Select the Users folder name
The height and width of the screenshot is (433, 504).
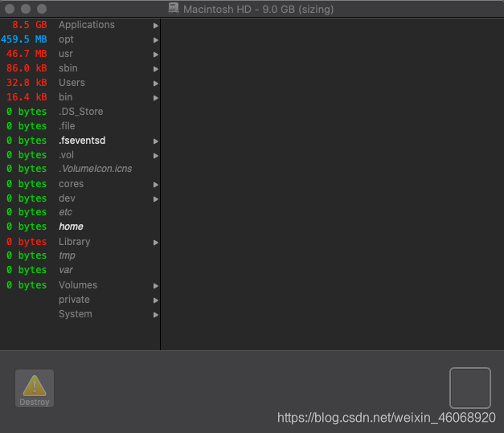[x=72, y=83]
